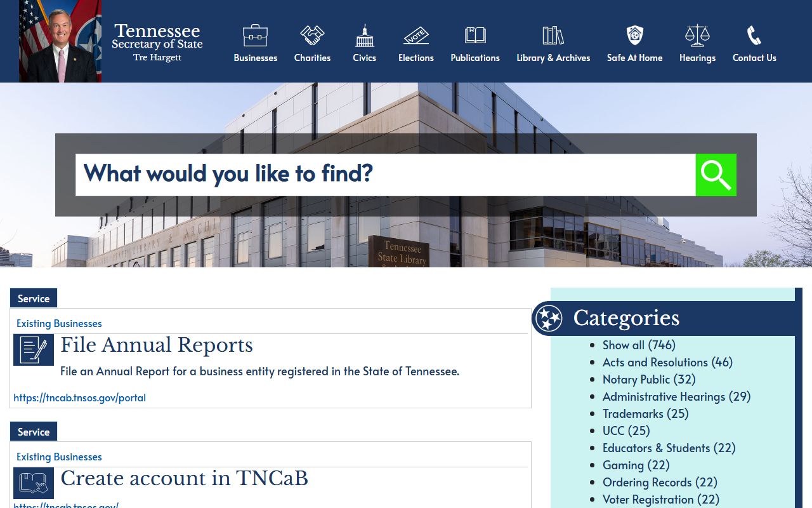The width and height of the screenshot is (812, 508).
Task: Open the Create account in TNCaB title
Action: 184,478
